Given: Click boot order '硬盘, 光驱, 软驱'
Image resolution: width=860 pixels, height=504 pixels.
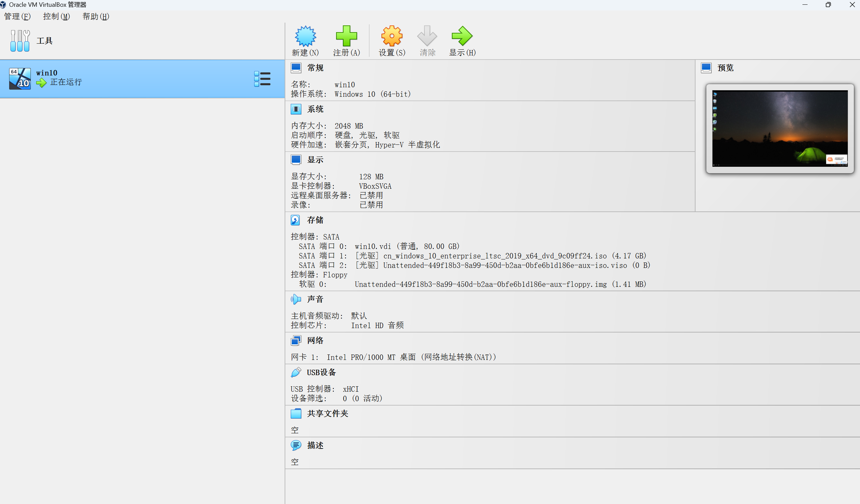Looking at the screenshot, I should coord(367,135).
